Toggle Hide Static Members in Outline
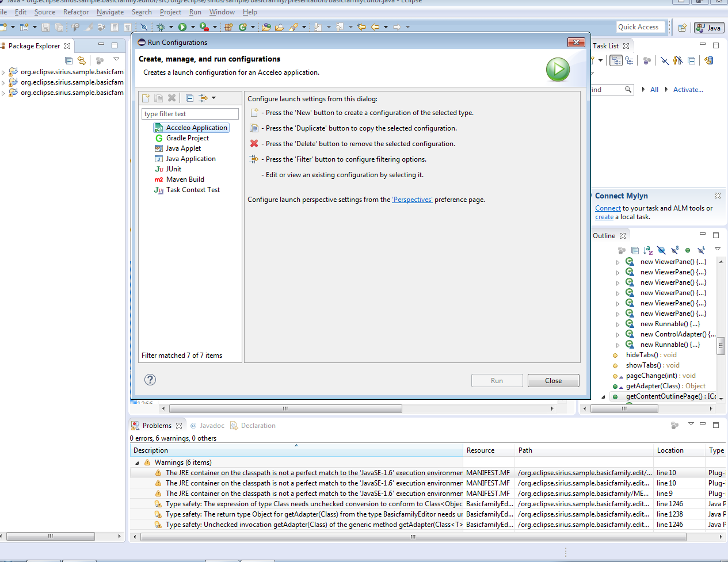 pyautogui.click(x=674, y=250)
